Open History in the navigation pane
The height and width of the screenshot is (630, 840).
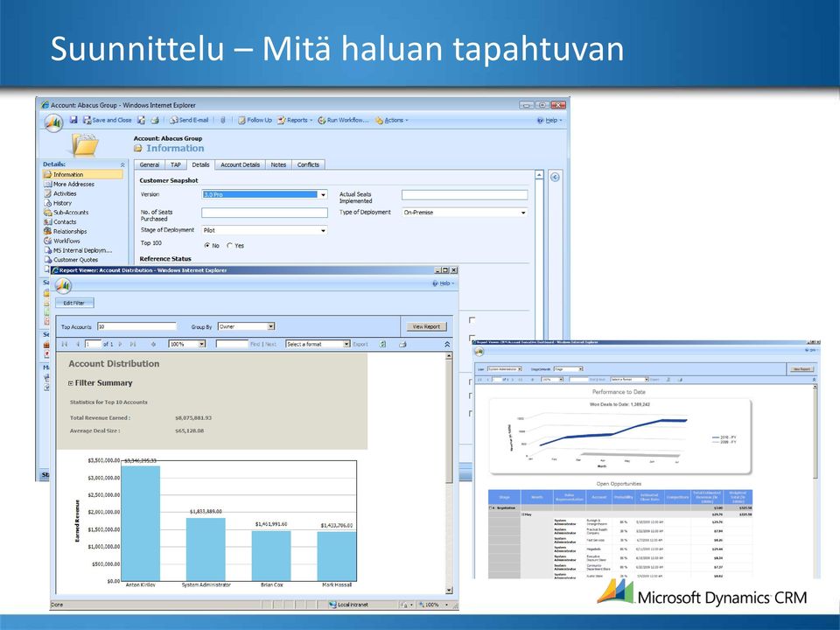click(x=58, y=203)
